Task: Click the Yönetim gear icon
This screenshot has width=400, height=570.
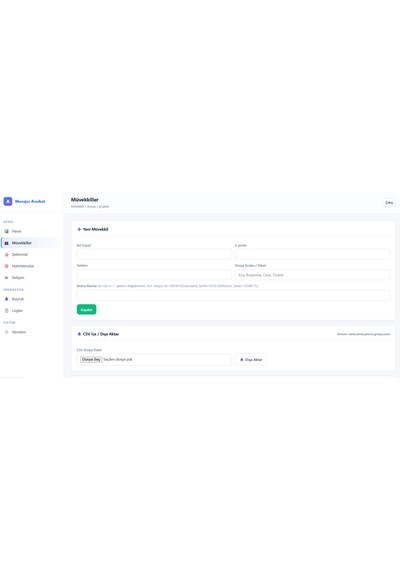Action: click(x=6, y=332)
